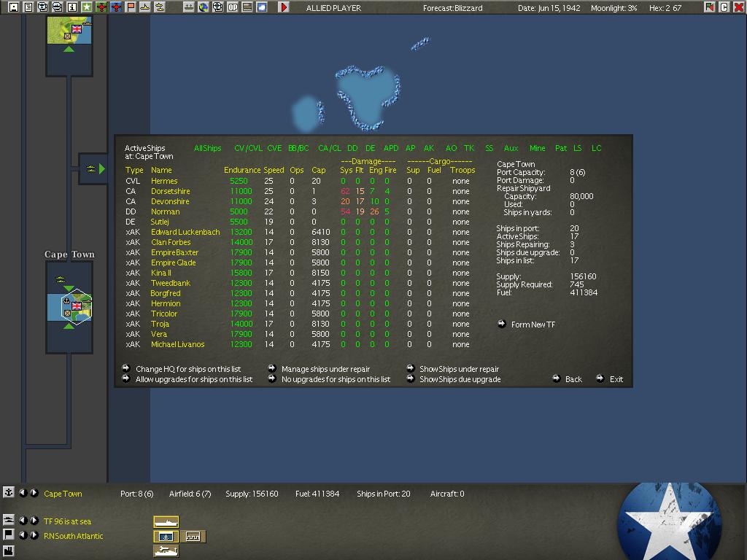Select the All Ships filter tab

pos(207,148)
